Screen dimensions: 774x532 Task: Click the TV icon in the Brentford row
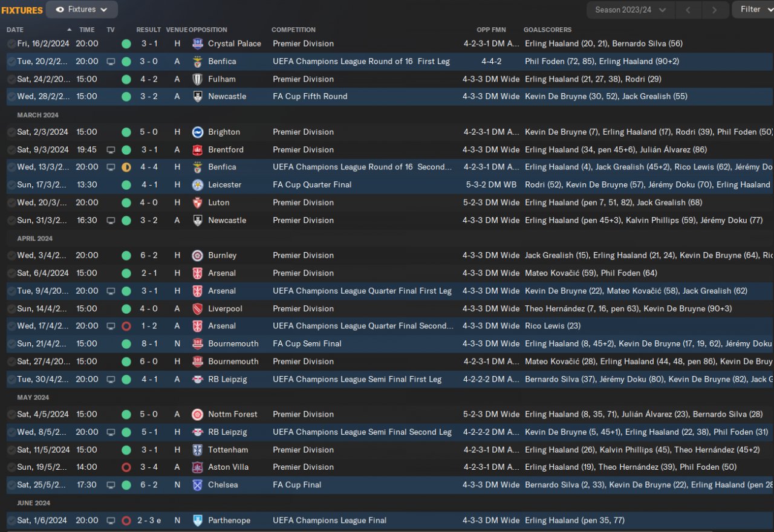pyautogui.click(x=111, y=150)
